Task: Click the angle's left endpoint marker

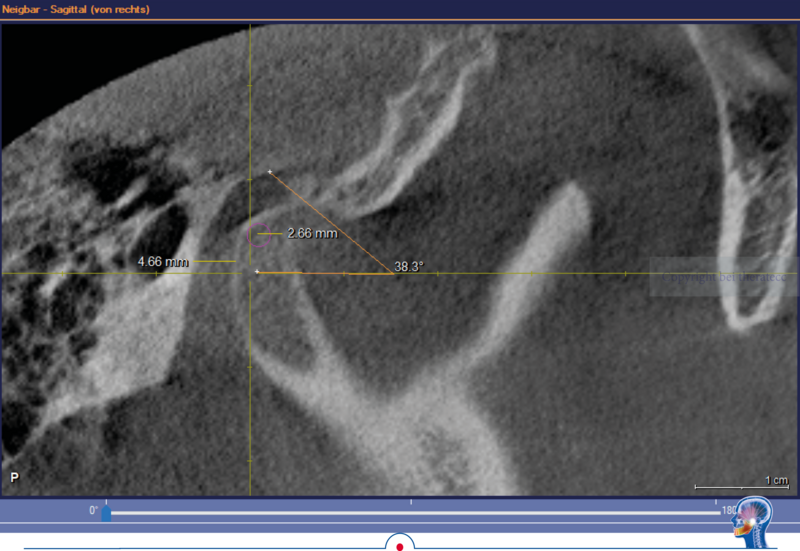Action: point(257,271)
